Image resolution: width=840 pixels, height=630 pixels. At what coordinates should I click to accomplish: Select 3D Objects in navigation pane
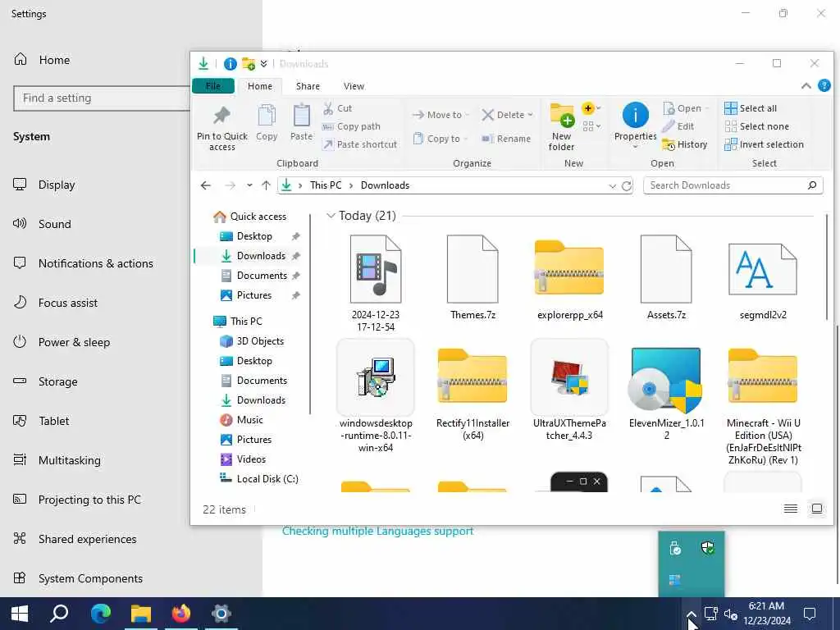[x=260, y=341]
